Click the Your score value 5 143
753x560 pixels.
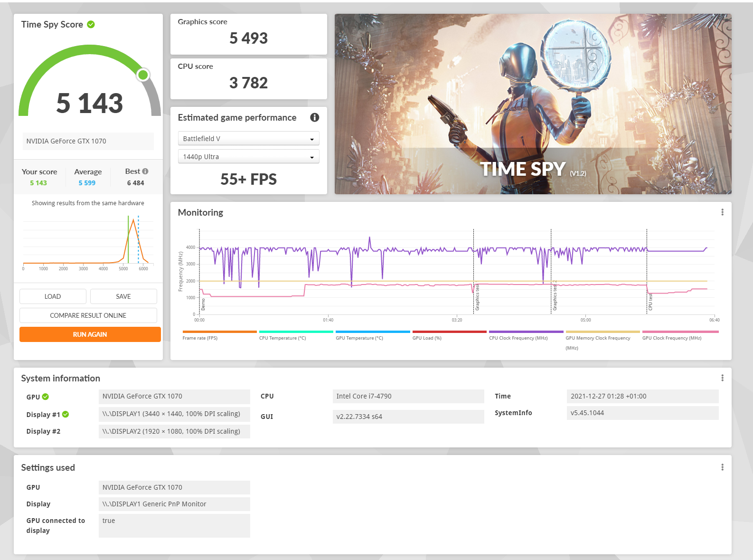(38, 183)
